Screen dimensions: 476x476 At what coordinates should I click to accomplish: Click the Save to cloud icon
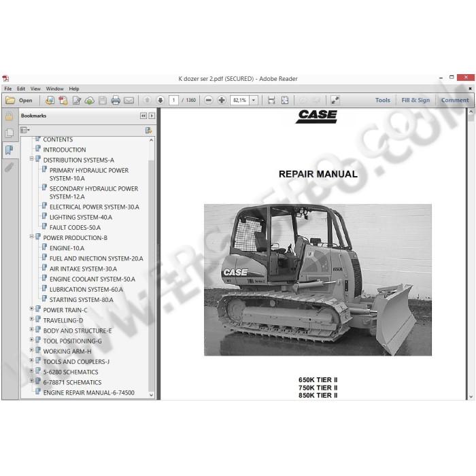pos(90,100)
